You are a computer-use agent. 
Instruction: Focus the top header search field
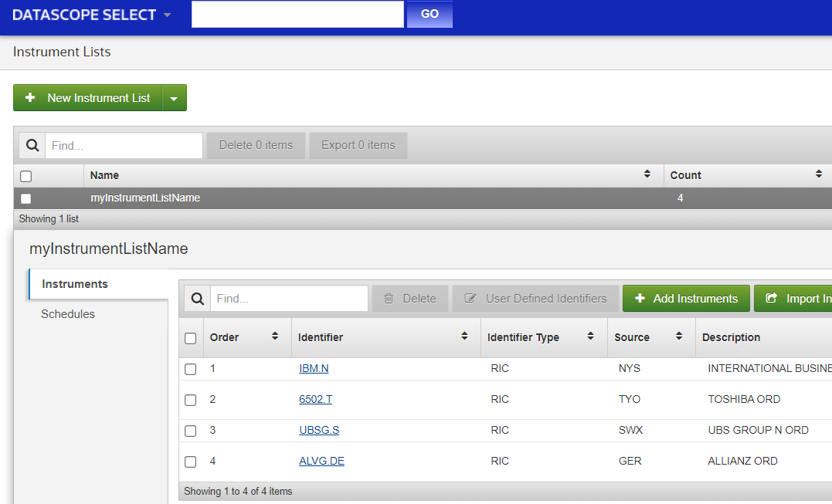297,14
